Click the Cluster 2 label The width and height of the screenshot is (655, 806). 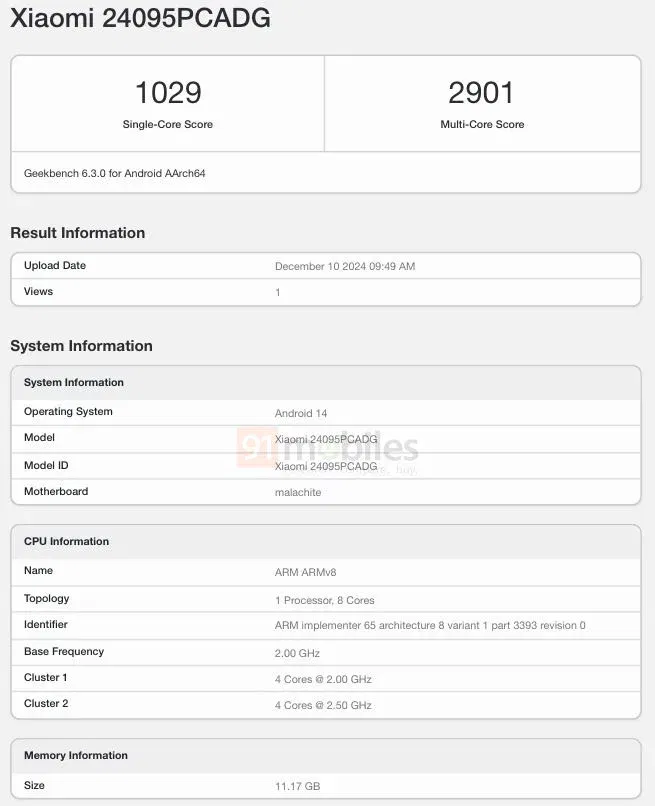pyautogui.click(x=46, y=703)
